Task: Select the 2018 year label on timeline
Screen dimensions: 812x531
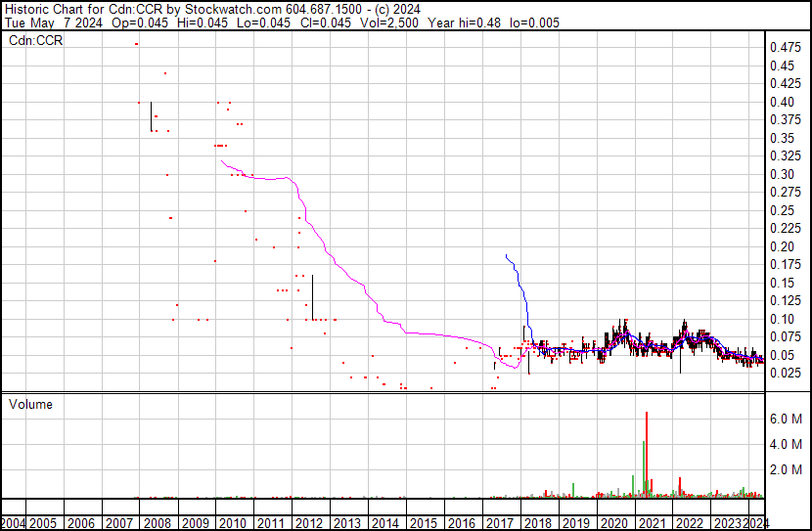Action: [538, 523]
